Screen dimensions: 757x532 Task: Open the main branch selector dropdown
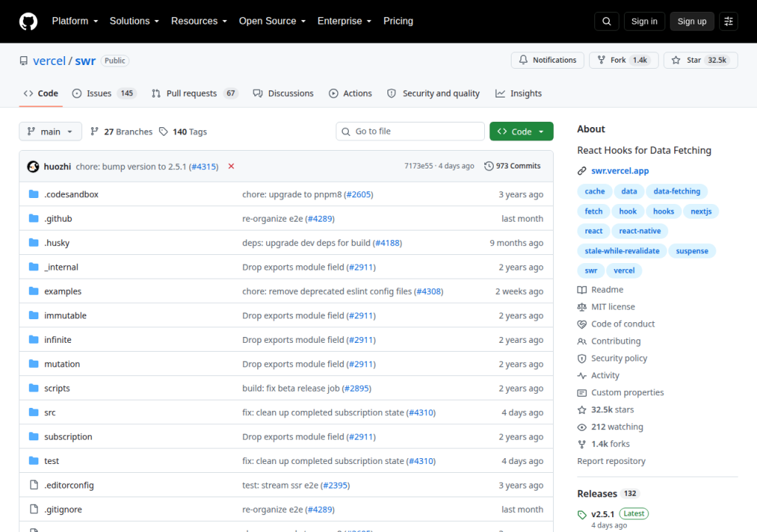[50, 132]
